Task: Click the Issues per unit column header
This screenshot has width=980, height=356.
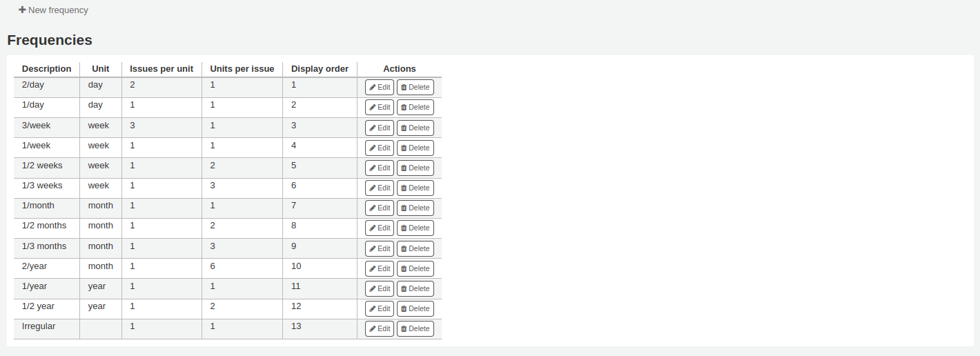Action: (161, 69)
